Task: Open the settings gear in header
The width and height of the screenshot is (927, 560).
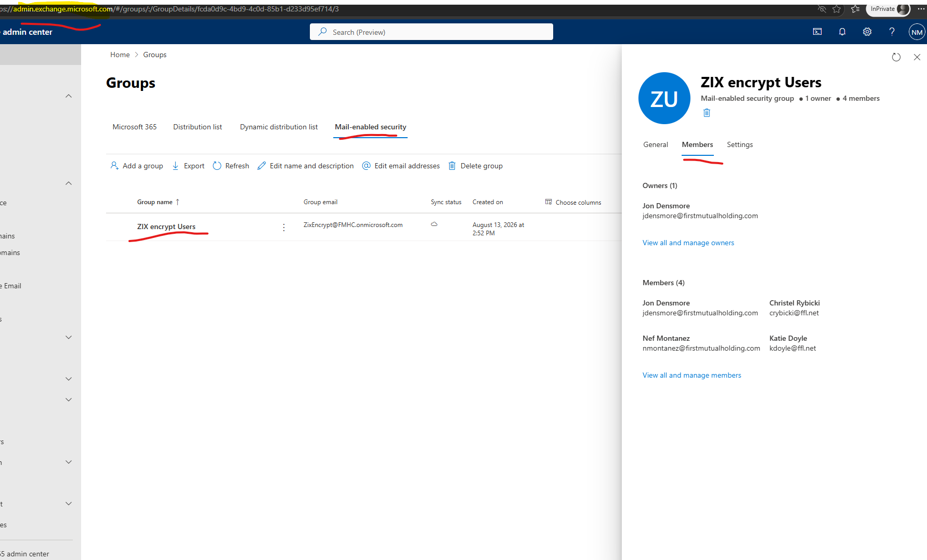Action: pos(867,32)
